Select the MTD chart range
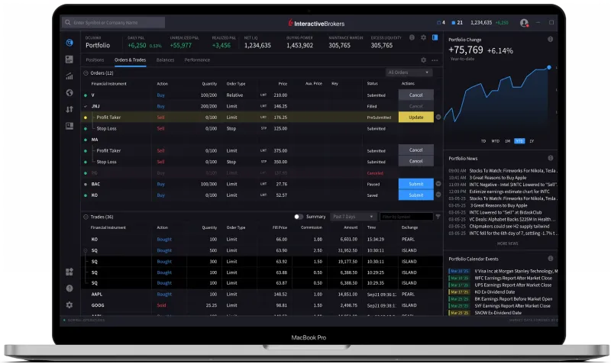611x364 pixels. pyautogui.click(x=495, y=141)
